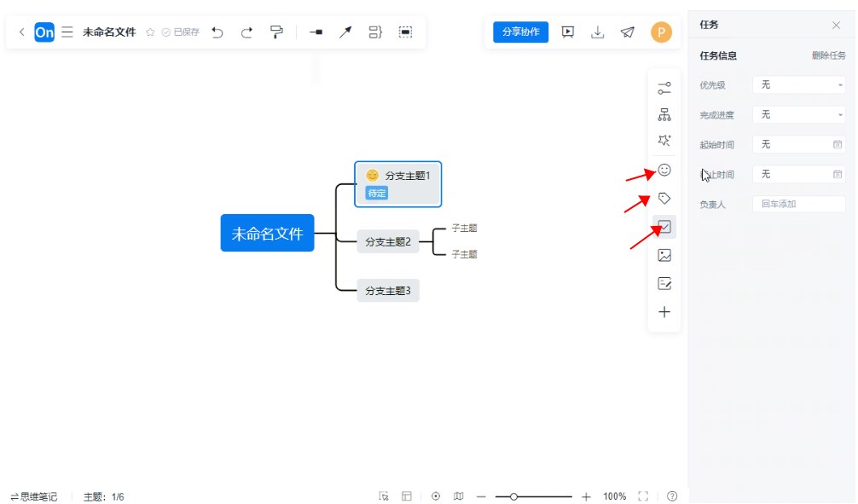Star the file as favorite
This screenshot has height=504, width=858.
click(x=150, y=32)
